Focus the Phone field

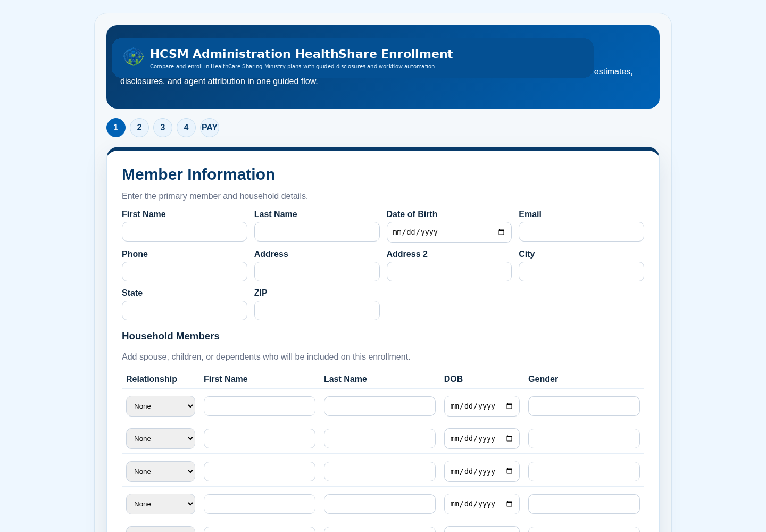185,272
